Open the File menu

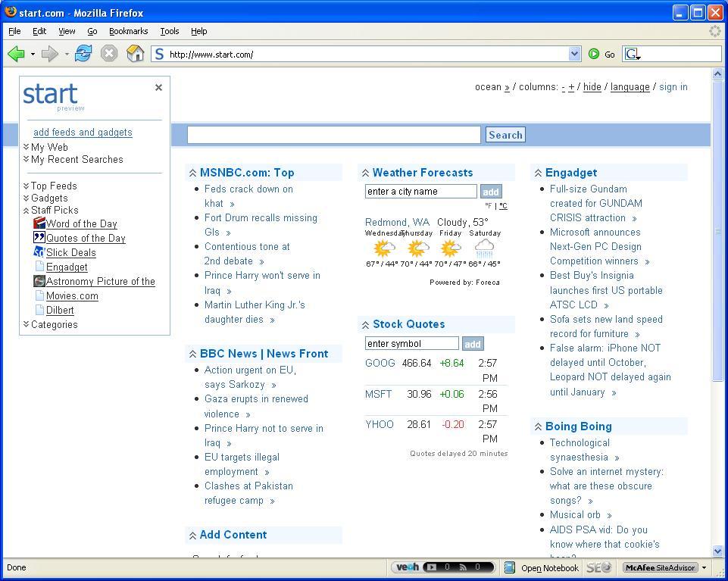click(15, 31)
